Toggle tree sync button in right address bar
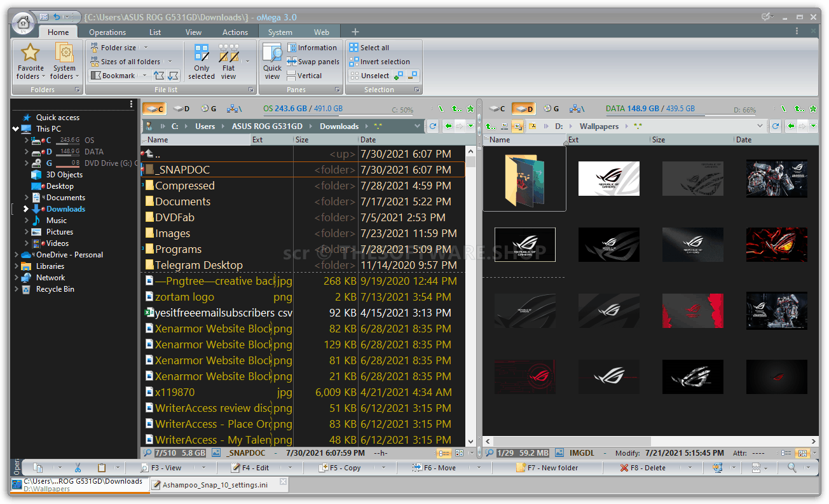The width and height of the screenshot is (829, 504). click(517, 126)
